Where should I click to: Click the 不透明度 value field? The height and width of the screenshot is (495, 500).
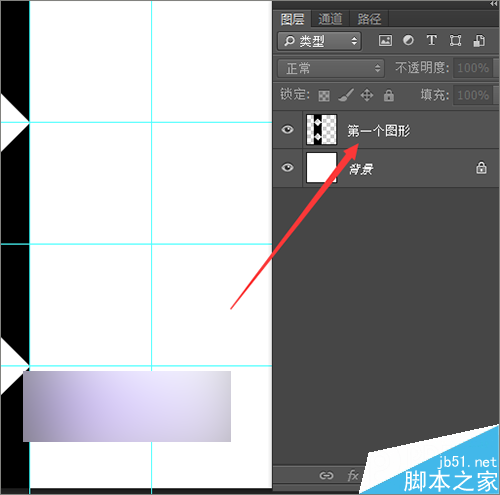click(x=473, y=68)
